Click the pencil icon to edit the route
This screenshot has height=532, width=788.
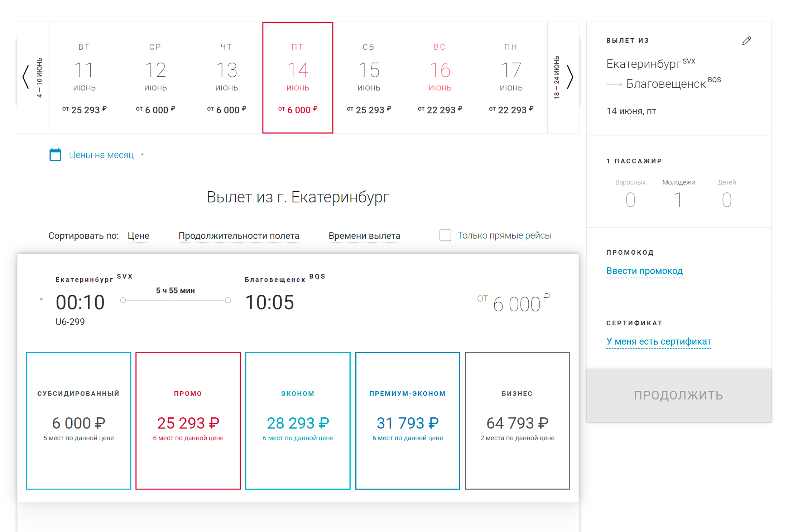746,41
